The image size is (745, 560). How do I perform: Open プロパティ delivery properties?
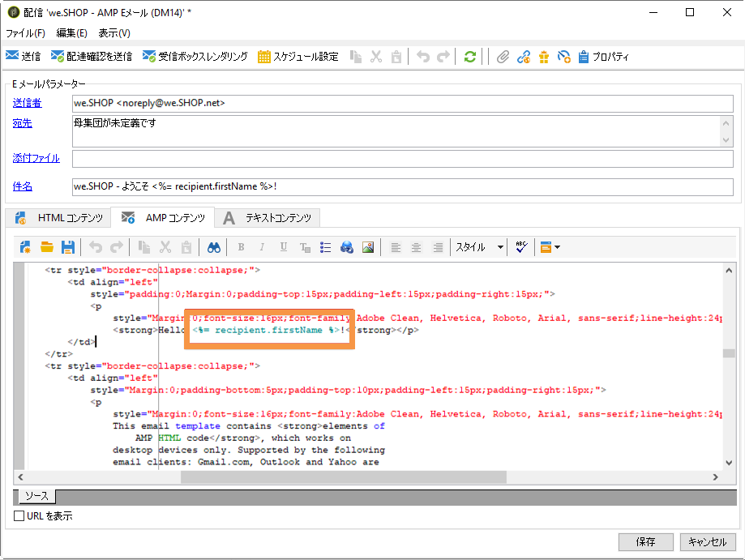603,57
